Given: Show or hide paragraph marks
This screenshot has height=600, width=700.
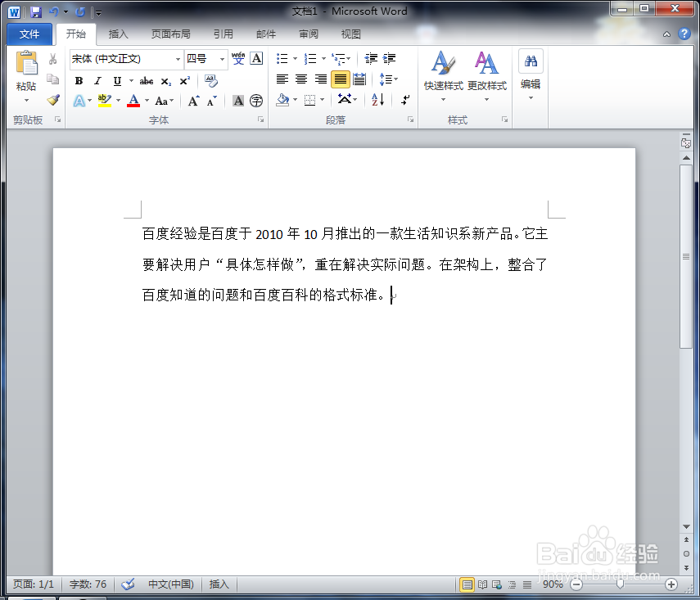Looking at the screenshot, I should 405,100.
